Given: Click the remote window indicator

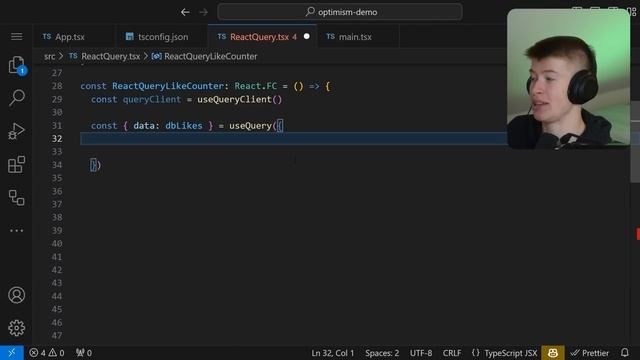Looking at the screenshot, I should tap(11, 353).
